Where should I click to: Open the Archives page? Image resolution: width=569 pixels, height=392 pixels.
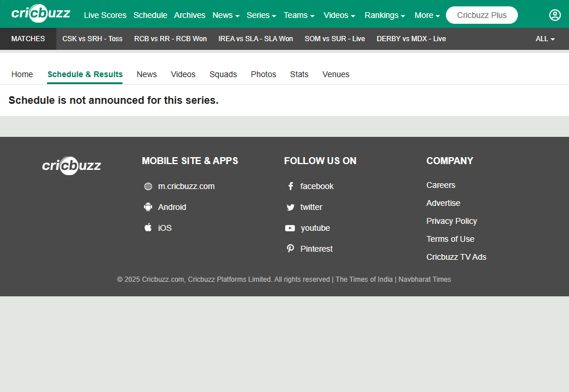(189, 15)
